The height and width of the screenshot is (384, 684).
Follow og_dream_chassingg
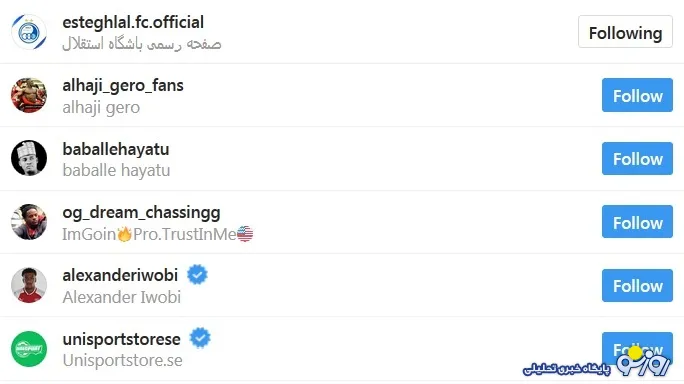pyautogui.click(x=637, y=222)
